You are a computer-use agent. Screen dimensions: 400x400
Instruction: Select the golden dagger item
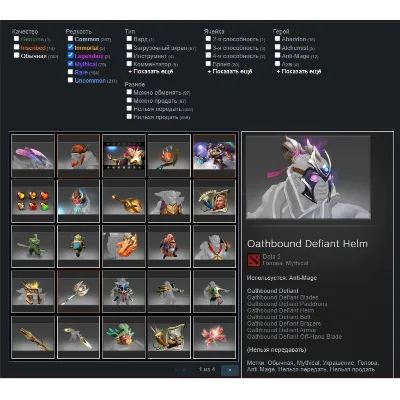[x=78, y=337]
